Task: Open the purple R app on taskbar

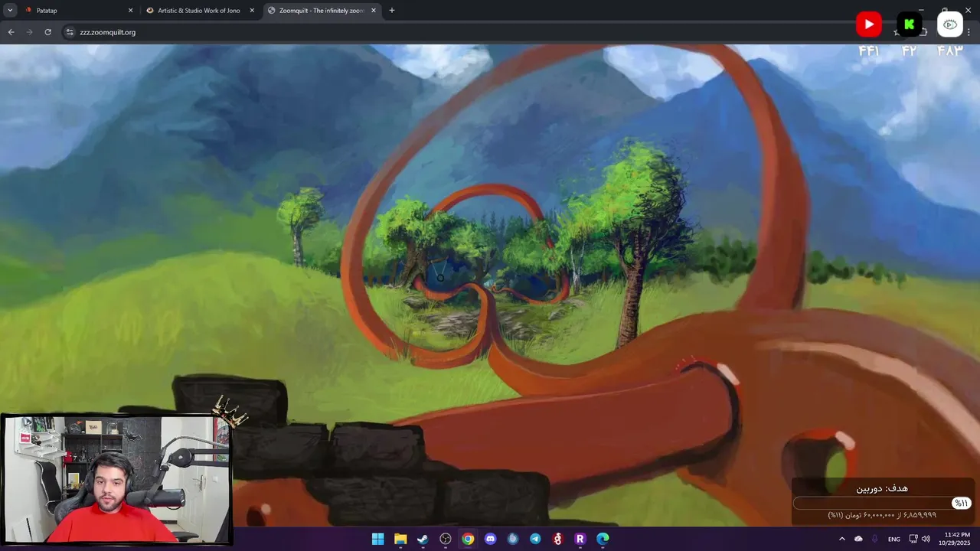Action: (580, 539)
